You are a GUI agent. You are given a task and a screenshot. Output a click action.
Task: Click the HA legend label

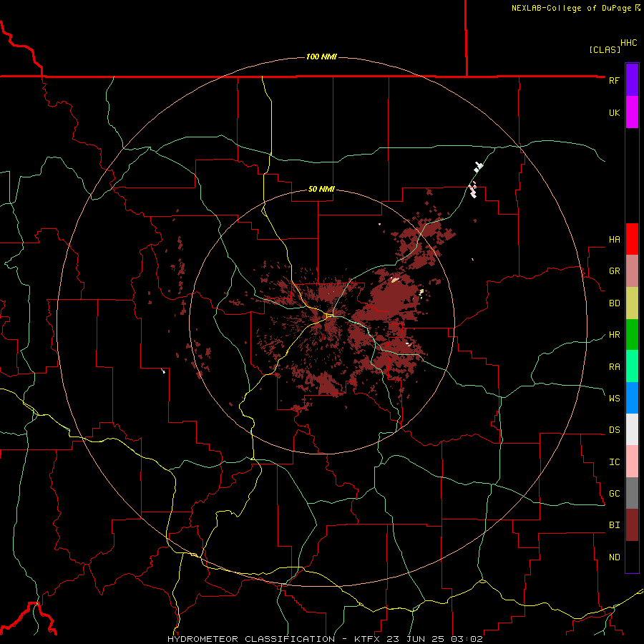tap(614, 240)
